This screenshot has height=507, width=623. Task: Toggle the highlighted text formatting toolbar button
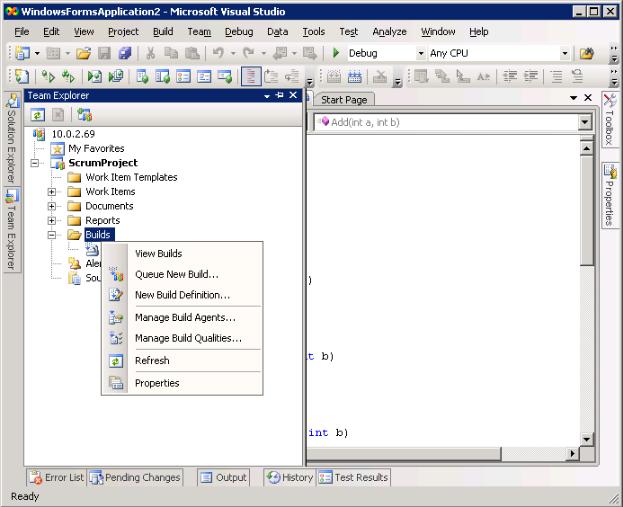click(x=251, y=76)
